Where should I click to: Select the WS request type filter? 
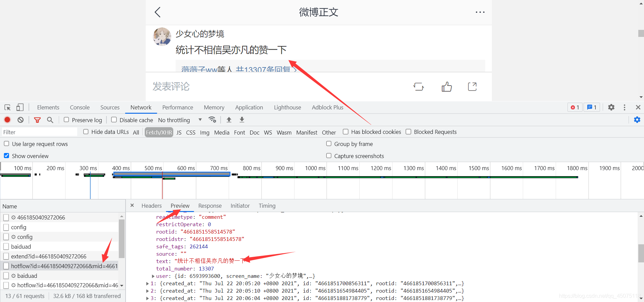268,132
